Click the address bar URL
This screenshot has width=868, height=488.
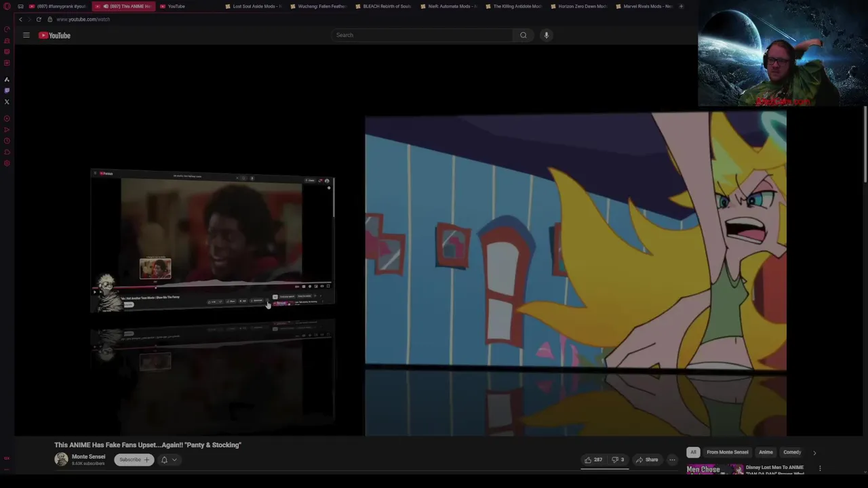point(83,19)
